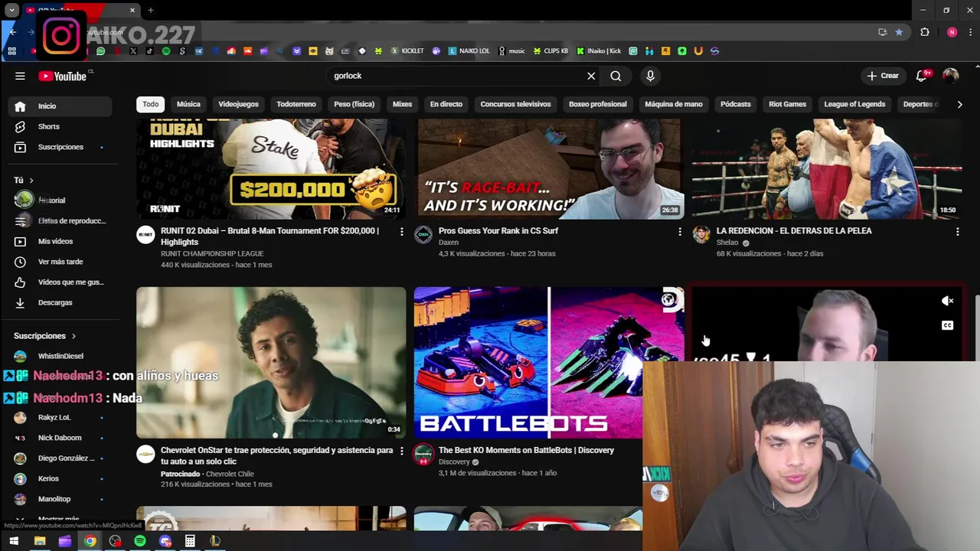The width and height of the screenshot is (980, 551).
Task: Open options menu for RUNIT 02 Dubai video
Action: point(401,231)
